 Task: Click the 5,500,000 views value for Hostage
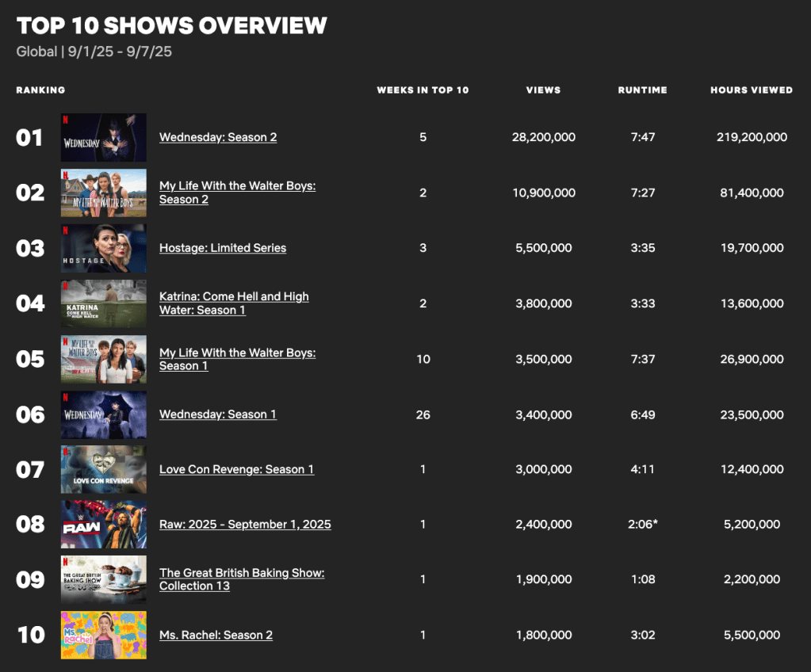[544, 248]
